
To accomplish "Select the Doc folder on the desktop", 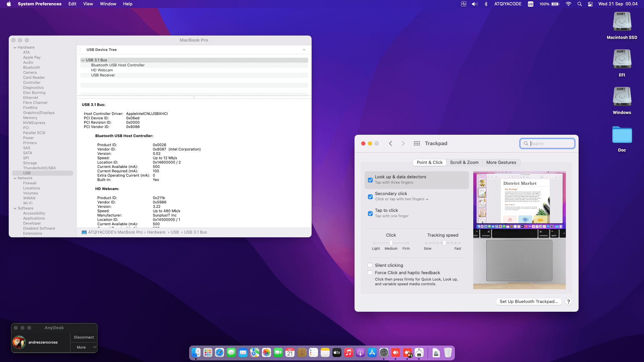I will tap(622, 138).
